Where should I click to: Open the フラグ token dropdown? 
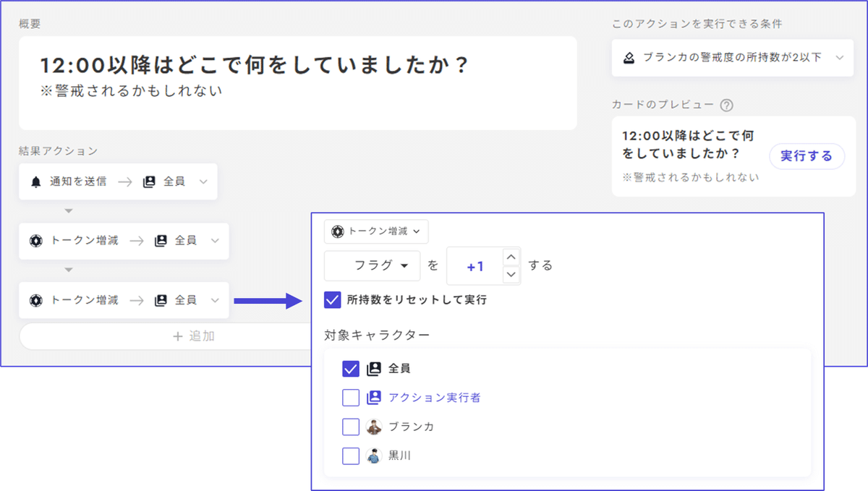[x=372, y=266]
